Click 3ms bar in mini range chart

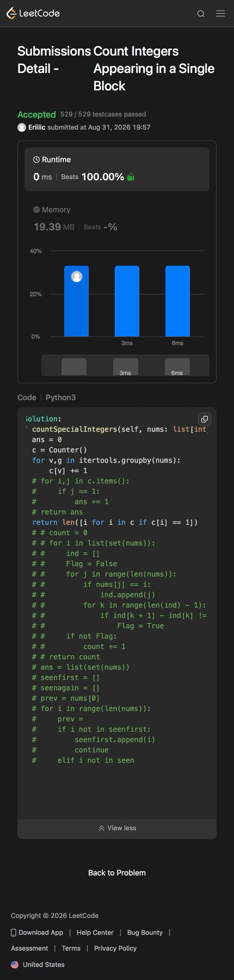coord(125,367)
